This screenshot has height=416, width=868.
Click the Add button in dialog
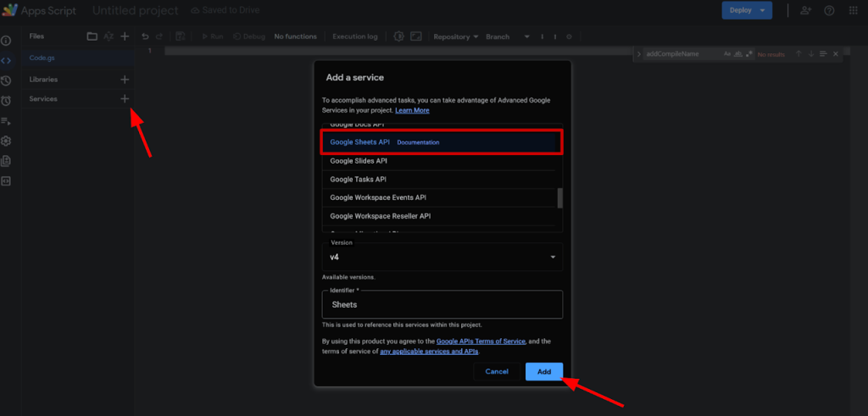[544, 371]
